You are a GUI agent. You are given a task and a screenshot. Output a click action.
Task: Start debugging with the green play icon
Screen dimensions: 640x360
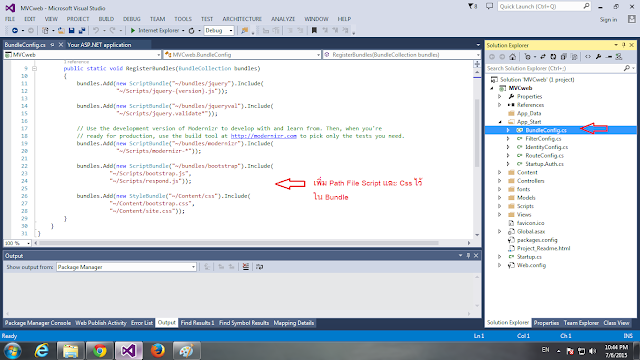(x=133, y=30)
